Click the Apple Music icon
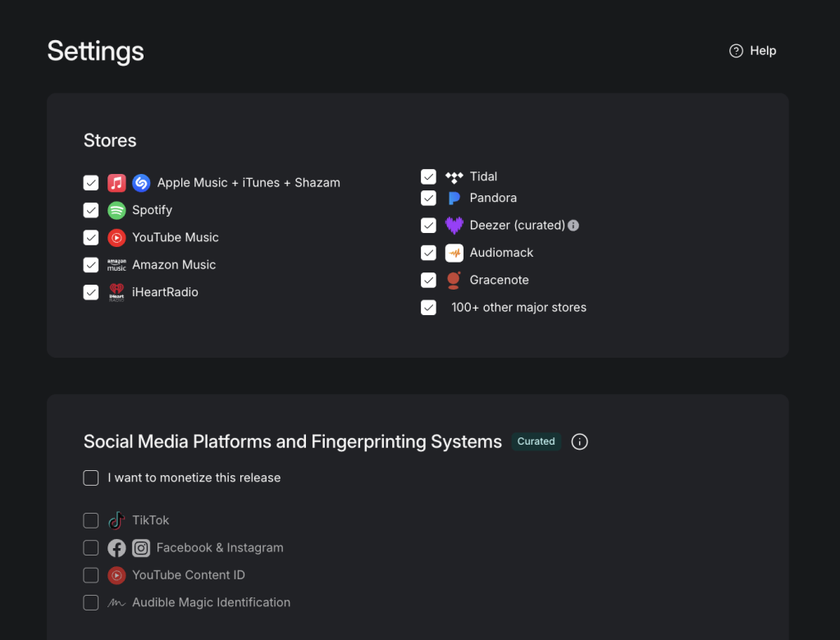The width and height of the screenshot is (840, 640). (116, 183)
